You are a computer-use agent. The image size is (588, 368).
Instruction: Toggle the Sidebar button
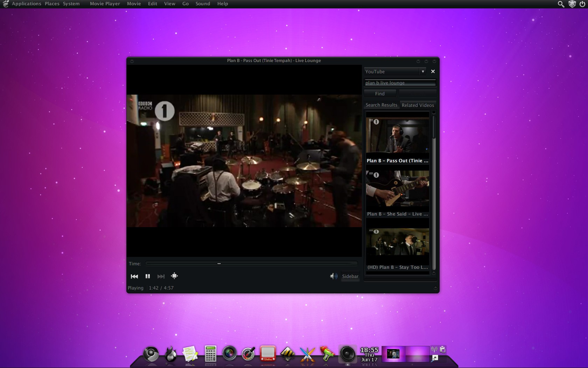pyautogui.click(x=350, y=276)
